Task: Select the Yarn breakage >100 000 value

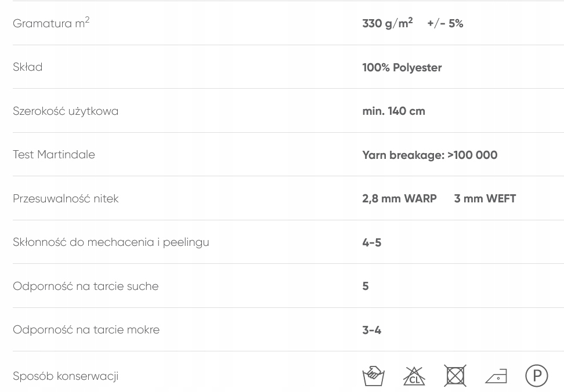Action: [x=429, y=155]
